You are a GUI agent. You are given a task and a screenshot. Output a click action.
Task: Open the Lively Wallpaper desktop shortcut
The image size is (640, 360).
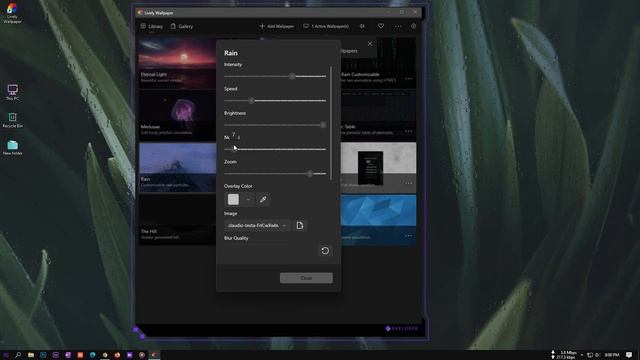[x=12, y=13]
